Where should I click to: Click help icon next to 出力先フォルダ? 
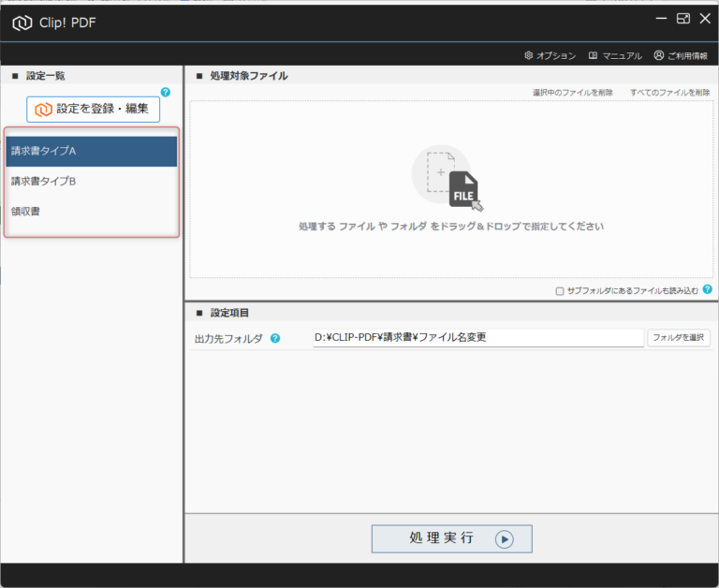pyautogui.click(x=275, y=338)
